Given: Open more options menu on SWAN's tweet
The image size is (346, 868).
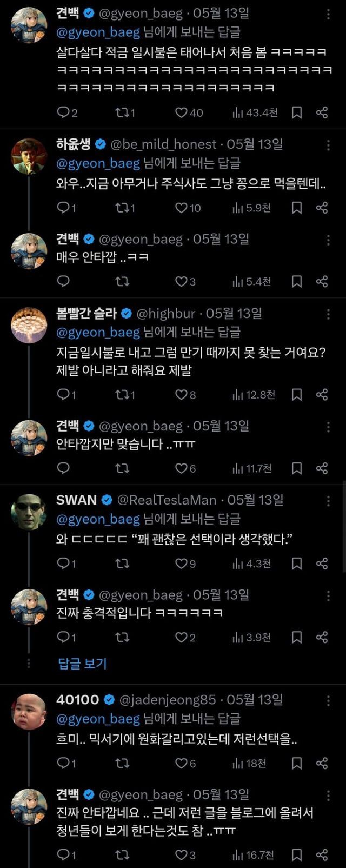Looking at the screenshot, I should click(328, 501).
